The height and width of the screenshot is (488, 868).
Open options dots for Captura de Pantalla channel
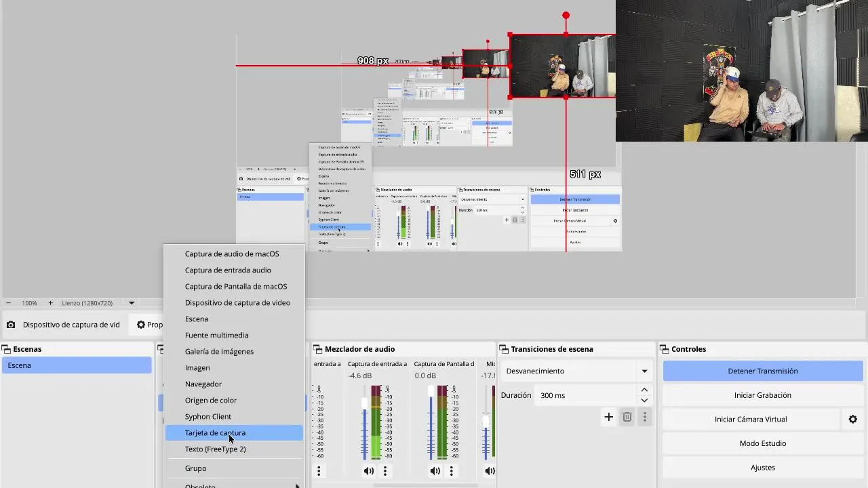[x=451, y=470]
